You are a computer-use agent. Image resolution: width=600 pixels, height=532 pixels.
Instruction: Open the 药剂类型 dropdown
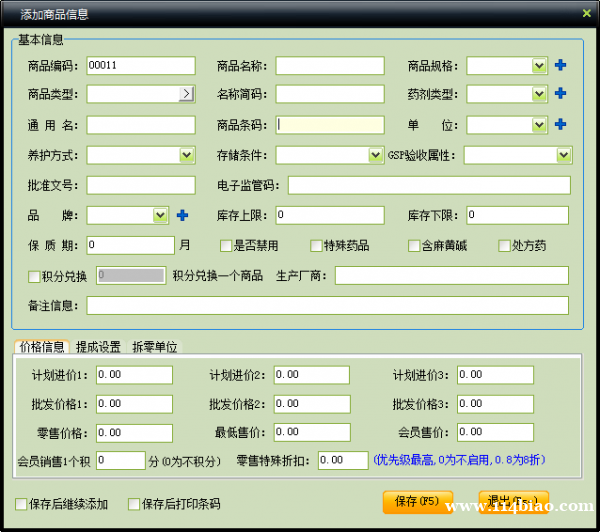[539, 94]
